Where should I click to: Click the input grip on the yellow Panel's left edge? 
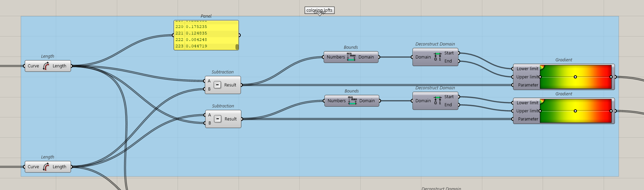[x=173, y=35]
